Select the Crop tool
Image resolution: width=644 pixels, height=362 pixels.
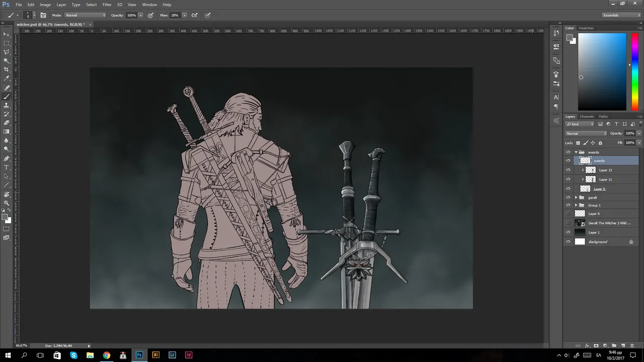[x=7, y=69]
